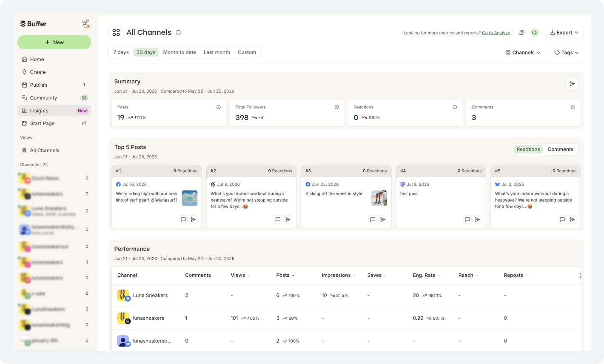Open the Export dropdown

(564, 33)
